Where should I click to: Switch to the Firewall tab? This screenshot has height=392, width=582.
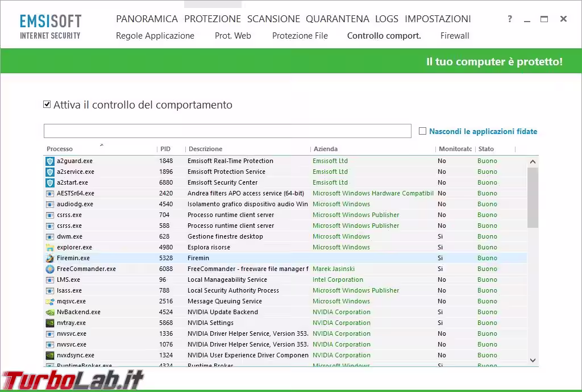click(x=455, y=36)
